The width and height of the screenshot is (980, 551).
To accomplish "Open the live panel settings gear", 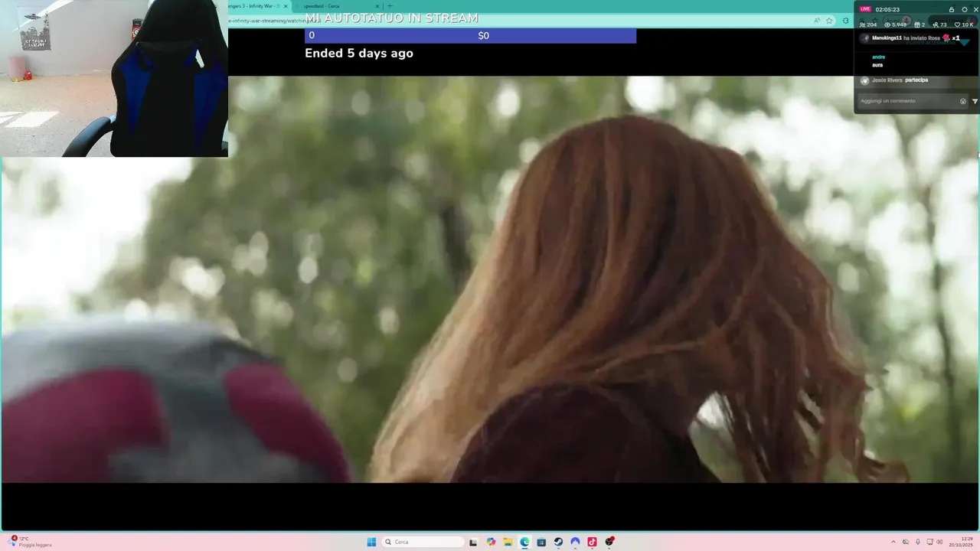I will [x=965, y=9].
